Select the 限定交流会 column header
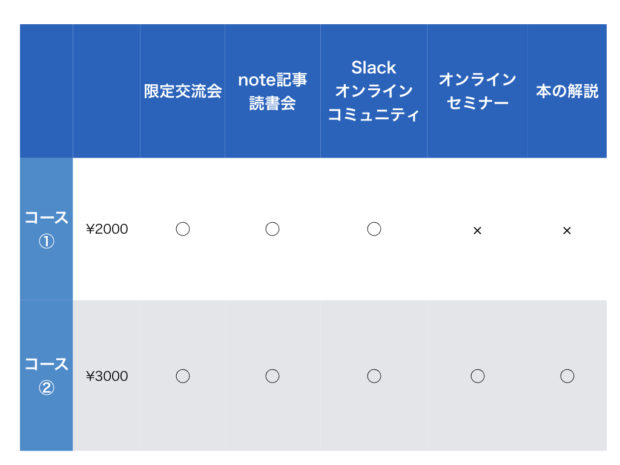 point(183,91)
